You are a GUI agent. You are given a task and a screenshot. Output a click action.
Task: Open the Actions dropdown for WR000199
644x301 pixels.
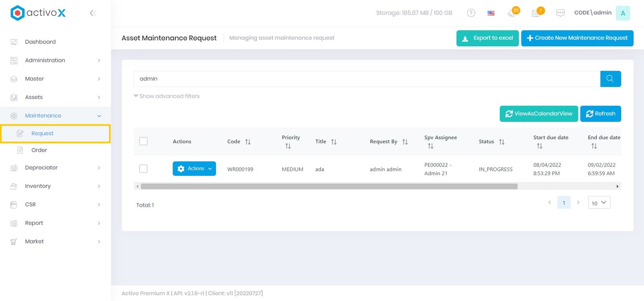tap(194, 169)
